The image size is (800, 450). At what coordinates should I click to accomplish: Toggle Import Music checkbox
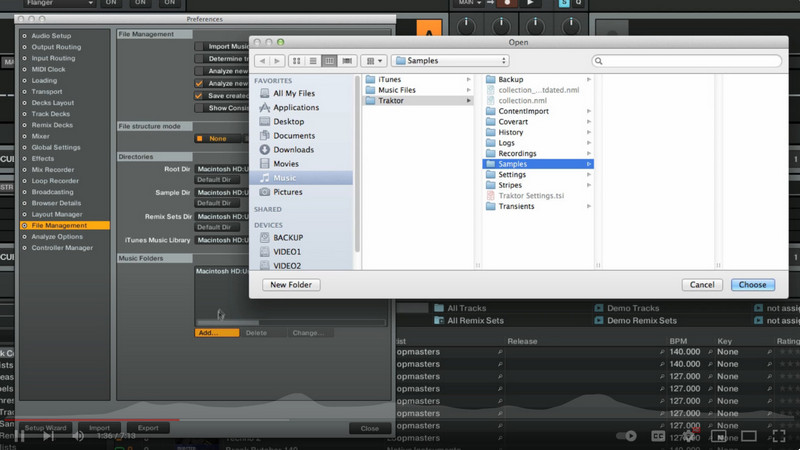click(x=199, y=46)
